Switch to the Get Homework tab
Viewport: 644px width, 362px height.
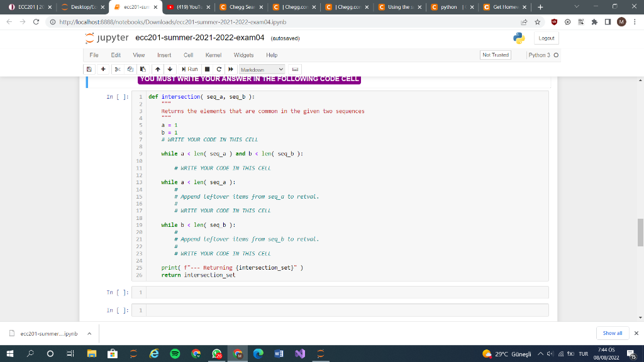[505, 7]
